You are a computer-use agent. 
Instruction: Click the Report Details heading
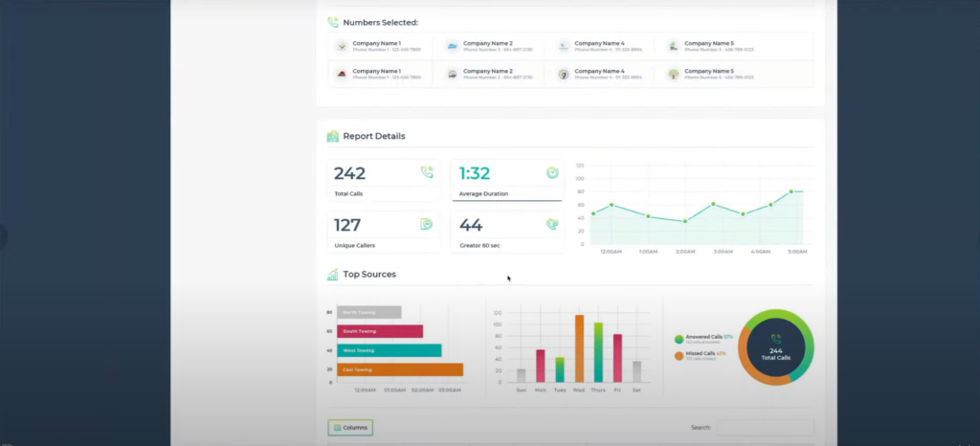(x=374, y=136)
